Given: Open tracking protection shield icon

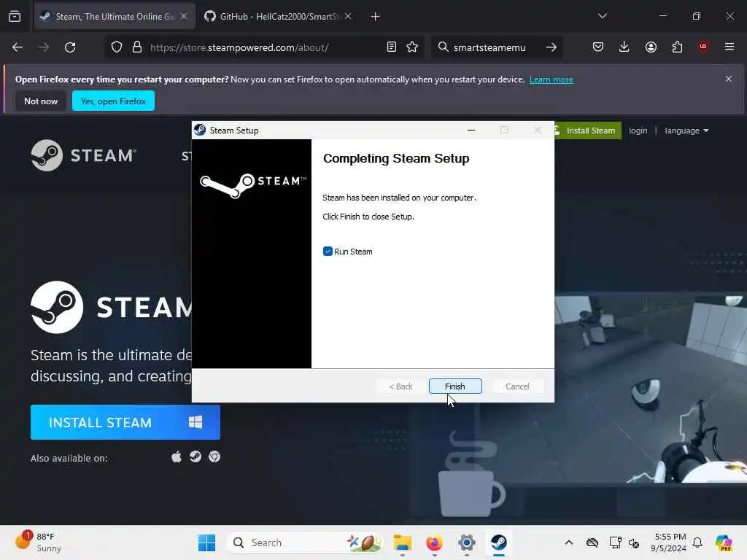Looking at the screenshot, I should point(117,47).
